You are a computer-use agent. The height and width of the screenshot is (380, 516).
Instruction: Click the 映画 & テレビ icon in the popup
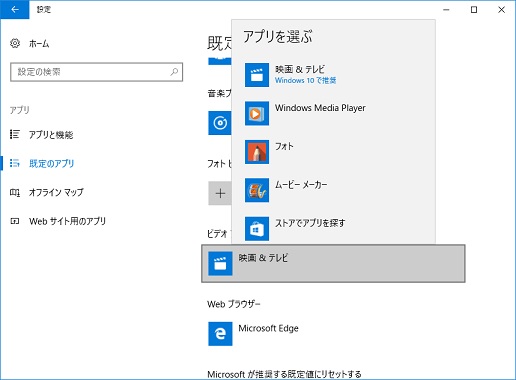(x=257, y=75)
